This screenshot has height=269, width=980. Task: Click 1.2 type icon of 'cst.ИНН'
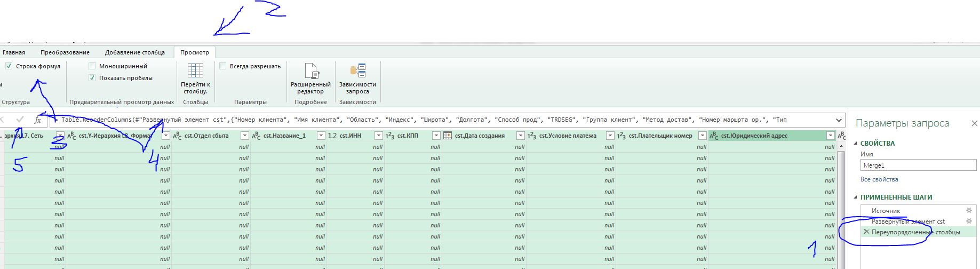332,136
